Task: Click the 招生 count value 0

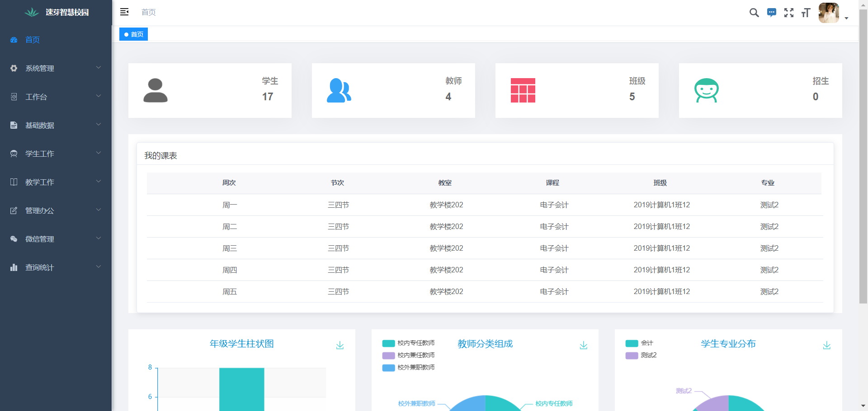Action: click(x=816, y=97)
